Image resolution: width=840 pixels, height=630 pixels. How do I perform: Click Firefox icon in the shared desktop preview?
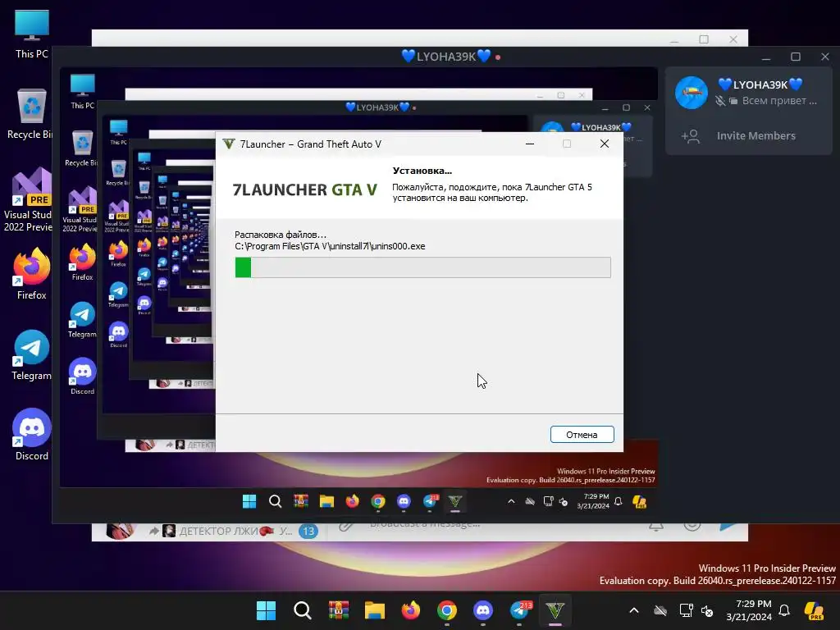83,262
